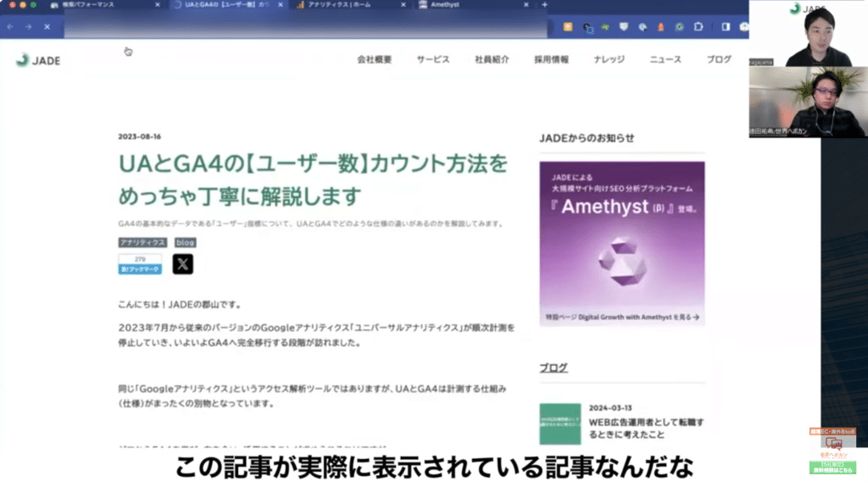Screen dimensions: 868x487
Task: Go back with the browser back arrow
Action: [10, 26]
